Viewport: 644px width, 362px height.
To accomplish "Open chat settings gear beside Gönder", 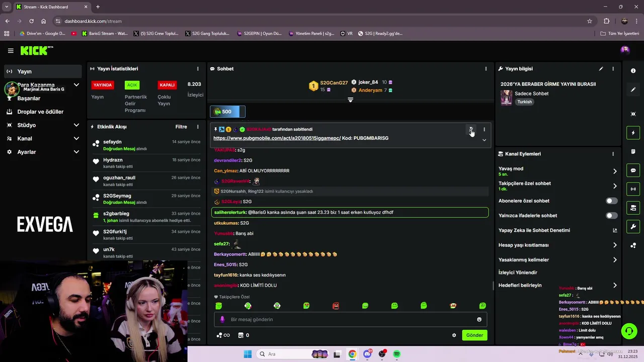I will [454, 335].
